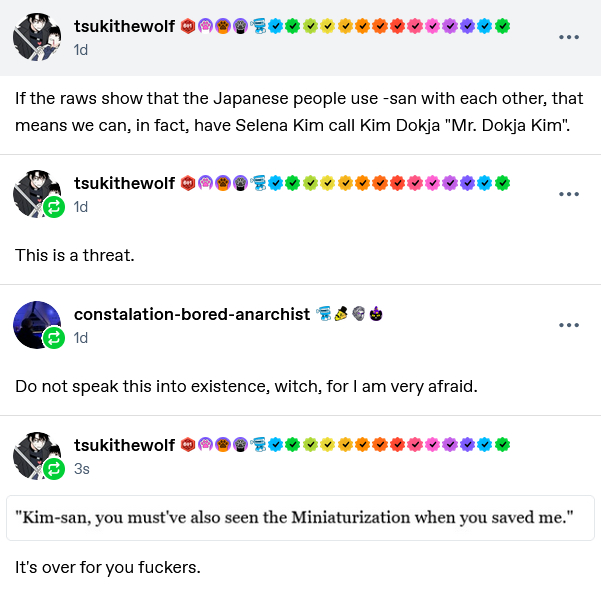Click the last green checkmark badge in the top post header
Viewport: 601px width, 597px height.
(502, 25)
